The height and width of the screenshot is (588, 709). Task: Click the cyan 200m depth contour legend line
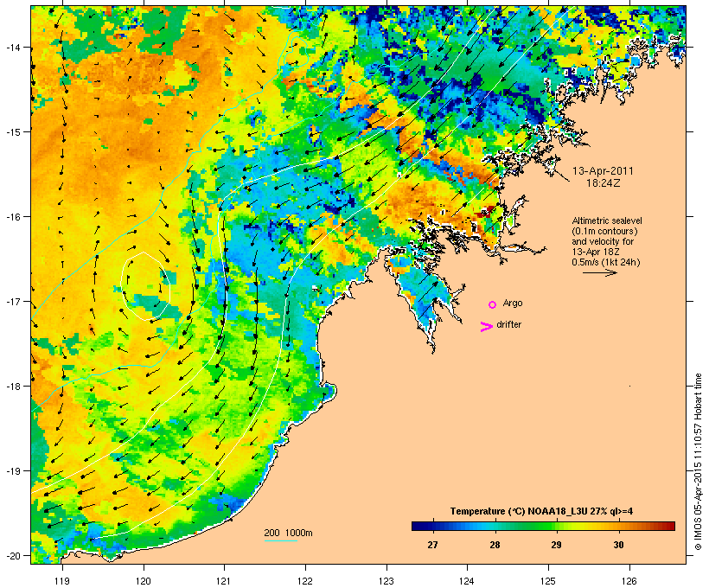coord(281,540)
